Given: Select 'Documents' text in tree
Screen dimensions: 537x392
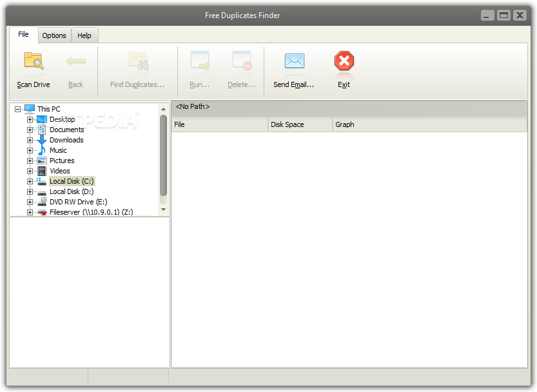Looking at the screenshot, I should pyautogui.click(x=67, y=130).
